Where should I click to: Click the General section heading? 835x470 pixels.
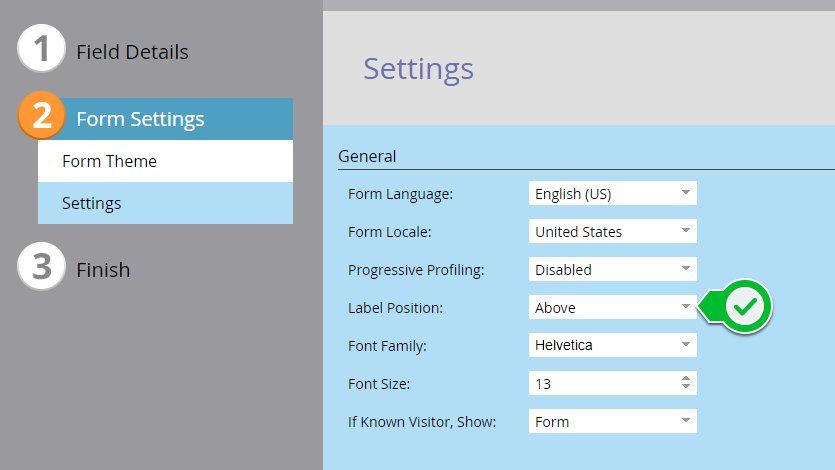point(367,156)
